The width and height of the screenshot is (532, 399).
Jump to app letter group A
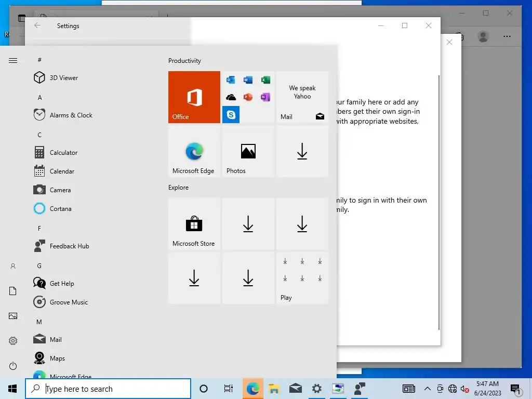[x=39, y=97]
